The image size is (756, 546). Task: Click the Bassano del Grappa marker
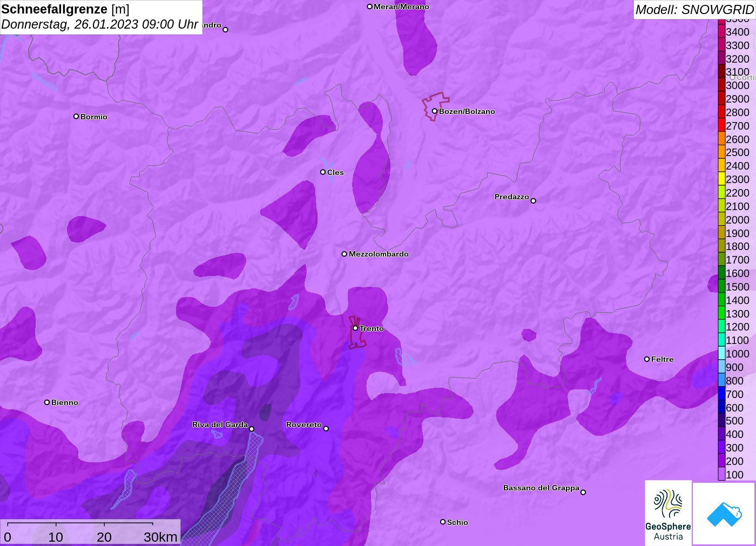pos(583,492)
